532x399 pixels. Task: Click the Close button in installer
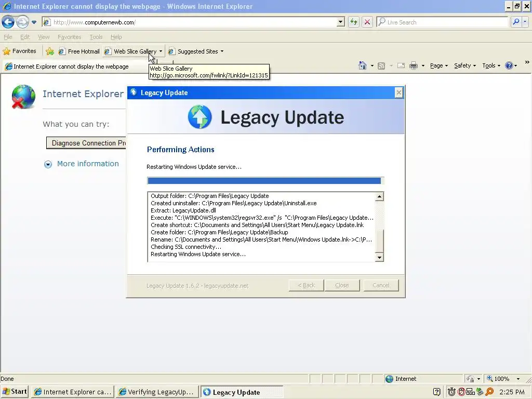coord(342,285)
